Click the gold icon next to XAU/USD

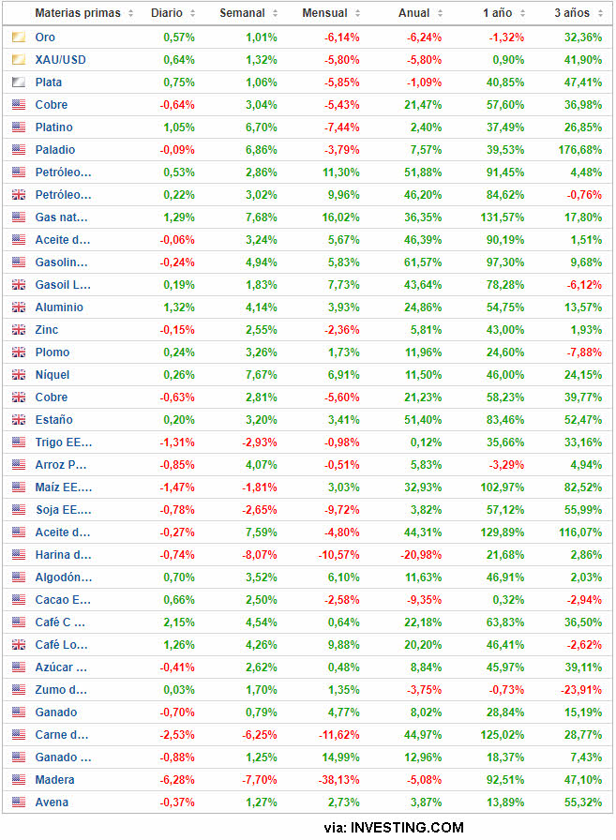[19, 60]
